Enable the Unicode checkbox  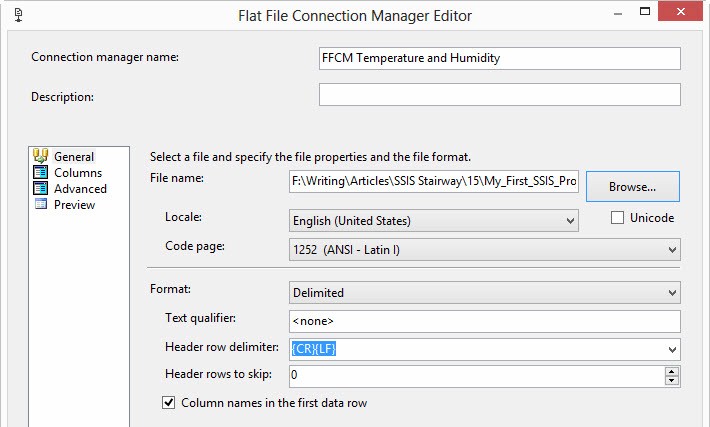617,218
